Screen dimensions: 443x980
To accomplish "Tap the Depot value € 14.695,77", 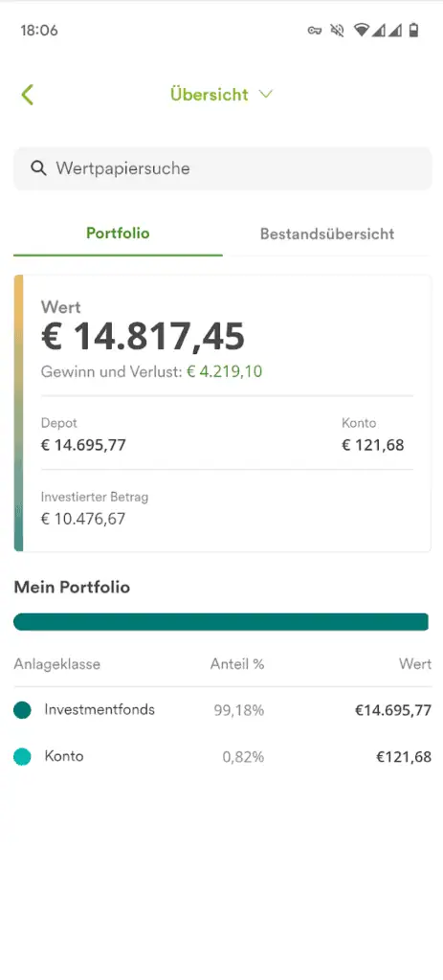I will coord(83,446).
